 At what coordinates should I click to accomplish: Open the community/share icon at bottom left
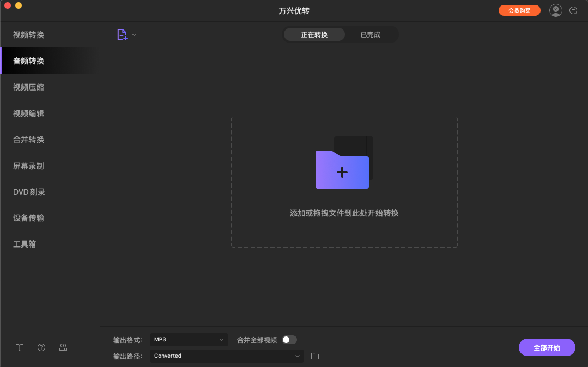63,347
